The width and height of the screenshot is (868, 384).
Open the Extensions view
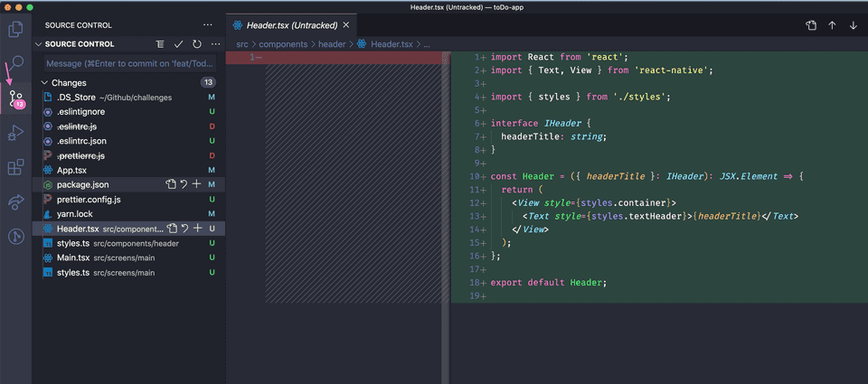[x=15, y=167]
